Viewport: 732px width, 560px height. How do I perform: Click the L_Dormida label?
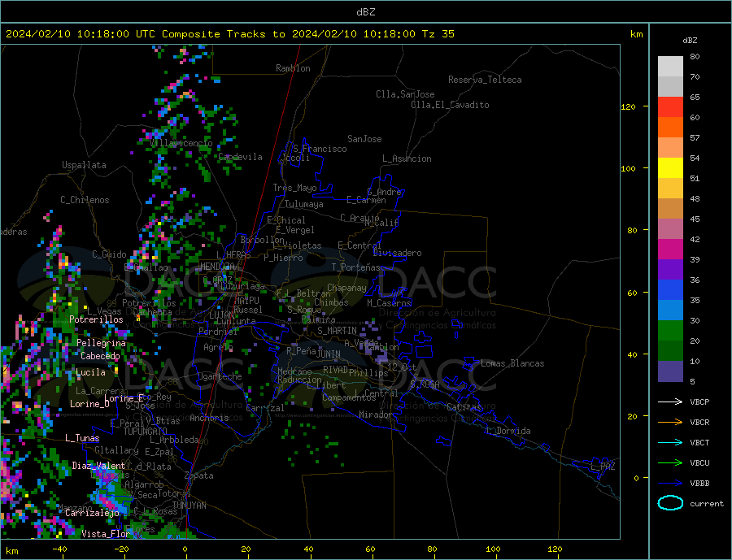coord(509,431)
